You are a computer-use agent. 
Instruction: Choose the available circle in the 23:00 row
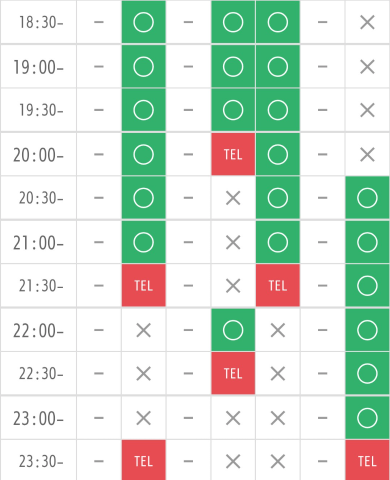click(367, 418)
